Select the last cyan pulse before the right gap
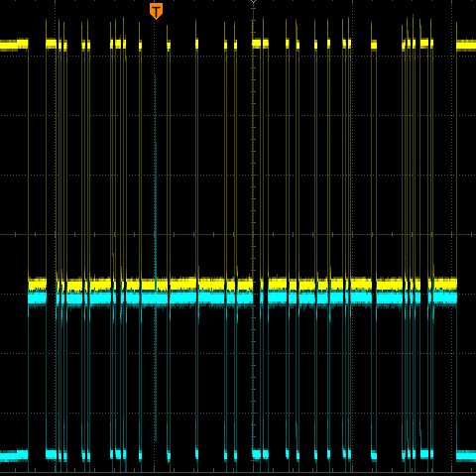Image resolution: width=476 pixels, height=476 pixels. (x=426, y=454)
